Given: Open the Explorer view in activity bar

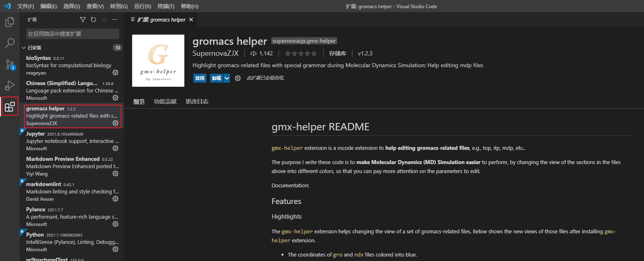Looking at the screenshot, I should pyautogui.click(x=10, y=22).
